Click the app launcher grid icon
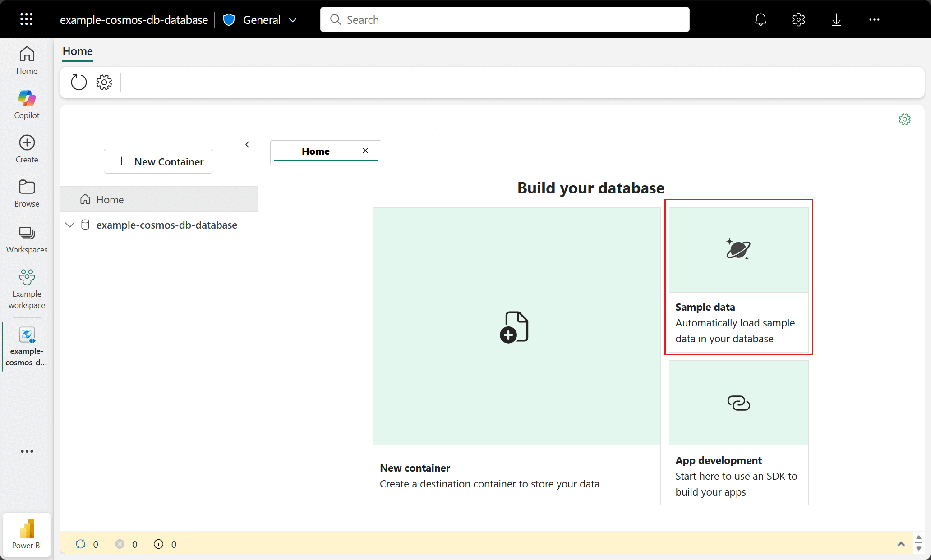931x560 pixels. coord(27,19)
